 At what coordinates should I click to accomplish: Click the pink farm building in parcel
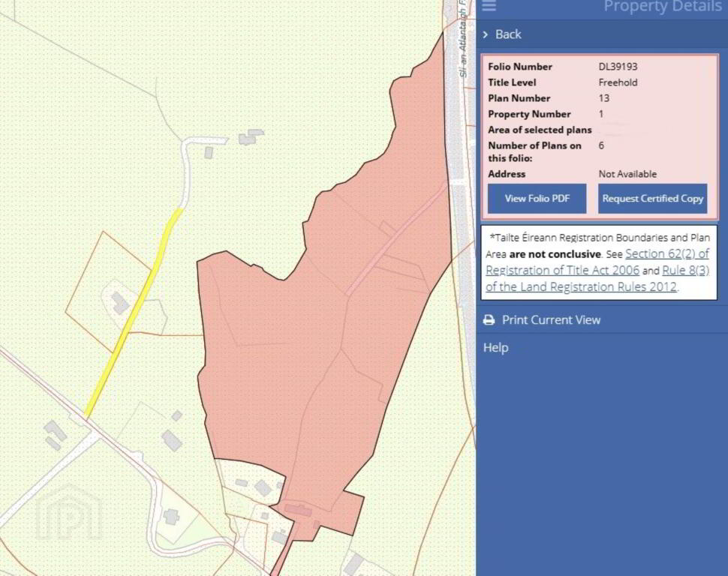298,510
